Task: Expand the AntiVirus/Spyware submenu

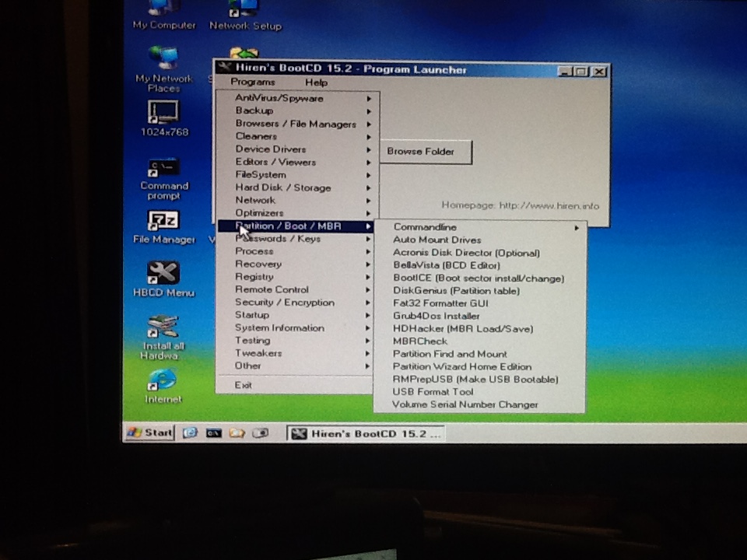Action: point(297,98)
